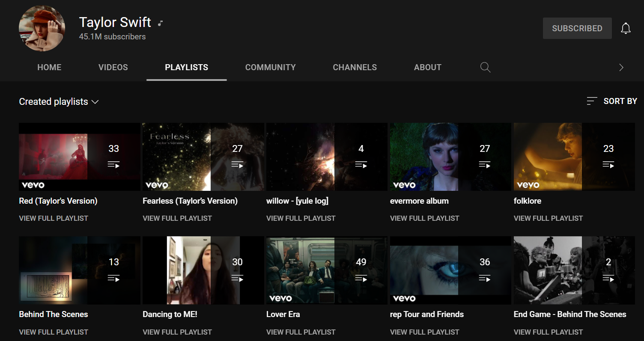Open the folklore playlist thumbnail
Viewport: 644px width, 341px height.
coord(574,157)
